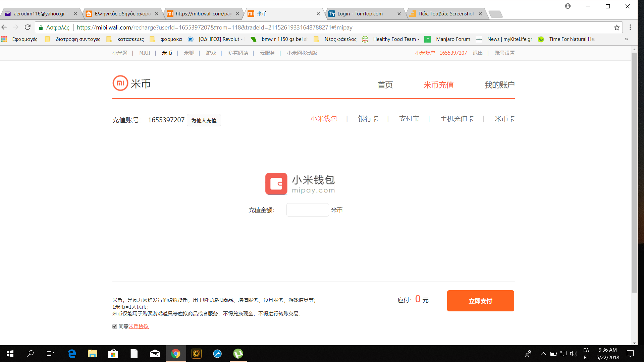The image size is (644, 362).
Task: Open the 米币协议 agreement link
Action: [139, 326]
